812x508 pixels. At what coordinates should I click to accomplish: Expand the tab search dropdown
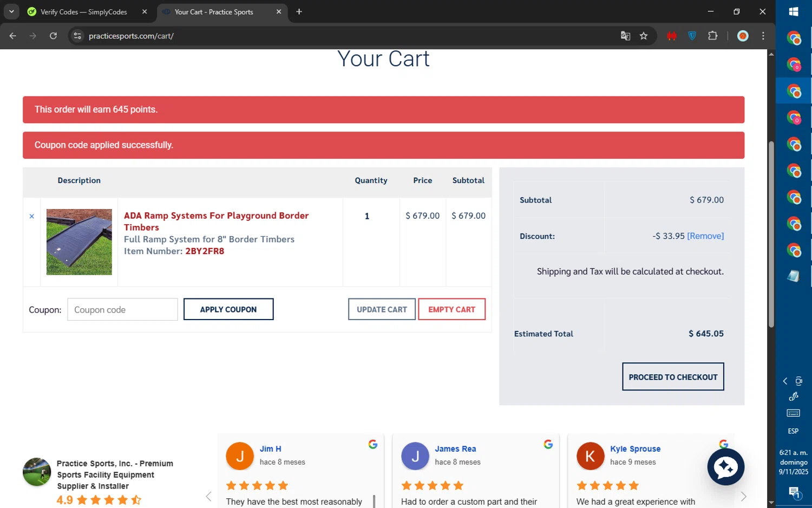tap(11, 11)
